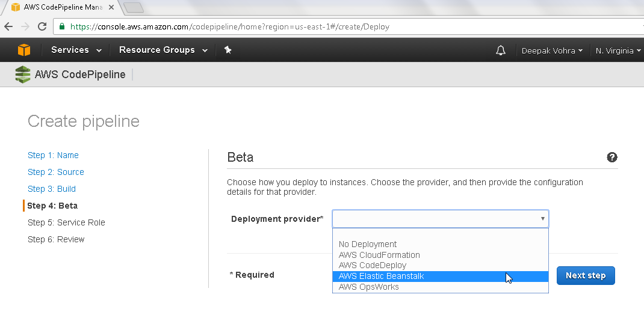Click the * Required note text
Viewport: 644px width, 309px height.
[x=252, y=275]
